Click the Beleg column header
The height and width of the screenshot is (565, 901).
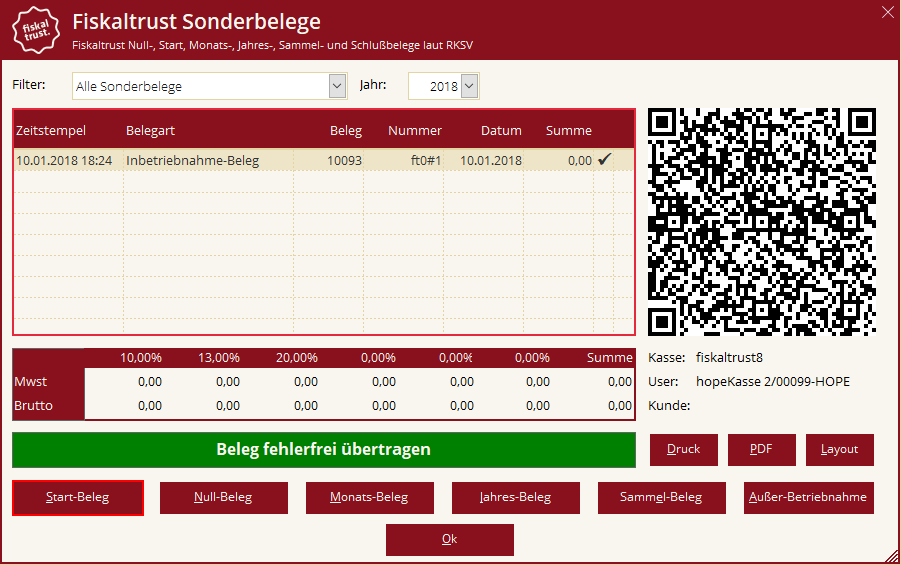346,130
